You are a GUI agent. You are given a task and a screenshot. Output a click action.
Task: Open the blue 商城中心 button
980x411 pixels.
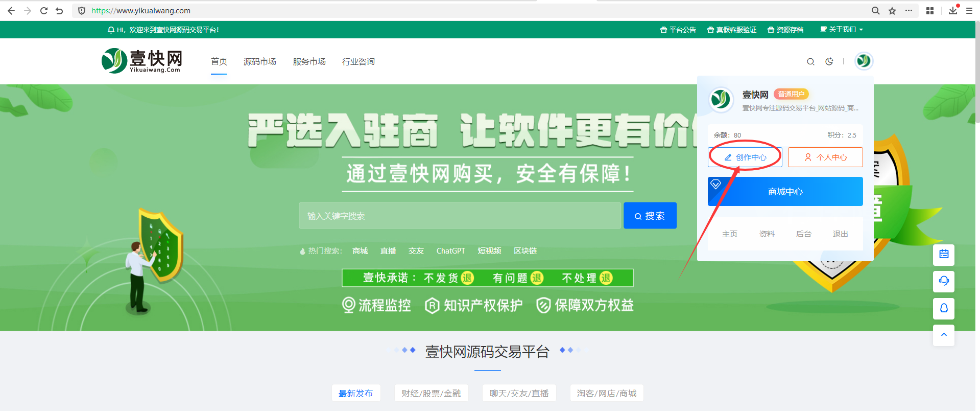785,192
